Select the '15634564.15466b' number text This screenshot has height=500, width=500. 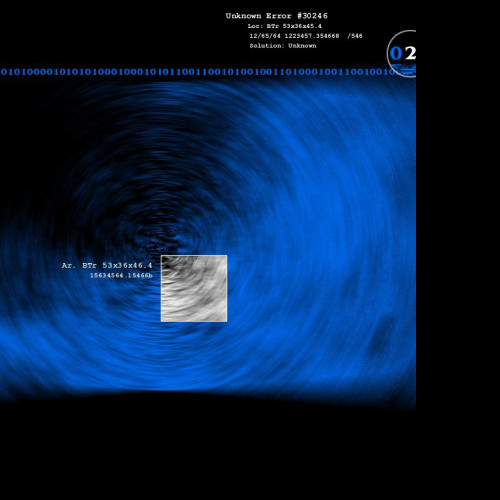121,276
